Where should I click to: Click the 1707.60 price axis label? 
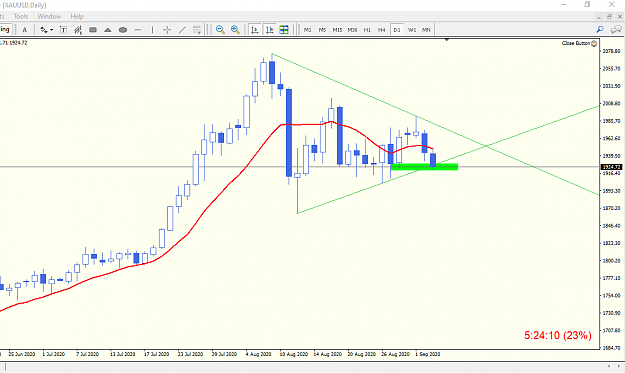611,330
